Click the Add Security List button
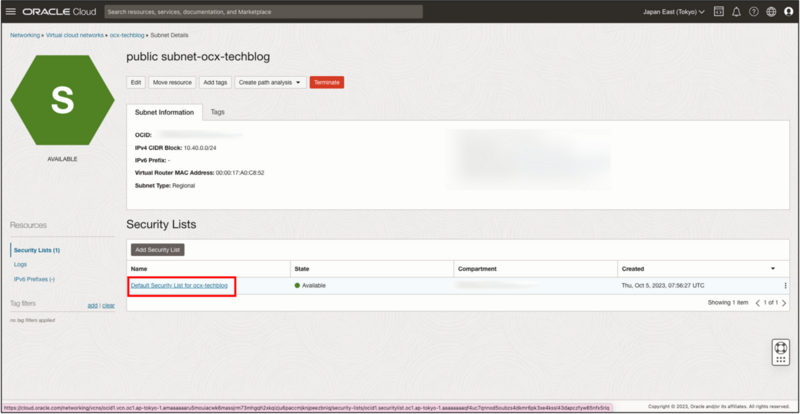Image resolution: width=800 pixels, height=414 pixels. [x=158, y=250]
